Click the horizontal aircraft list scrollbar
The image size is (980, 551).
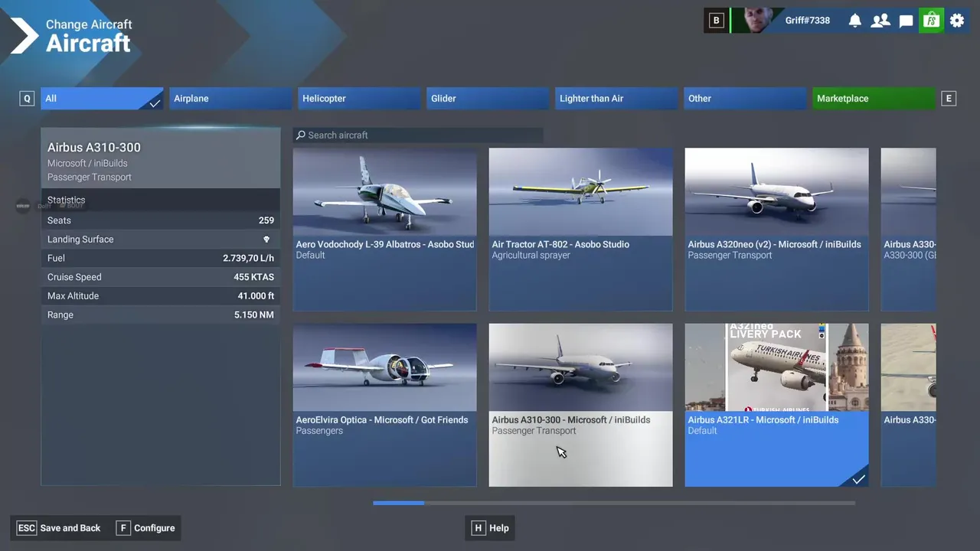614,503
